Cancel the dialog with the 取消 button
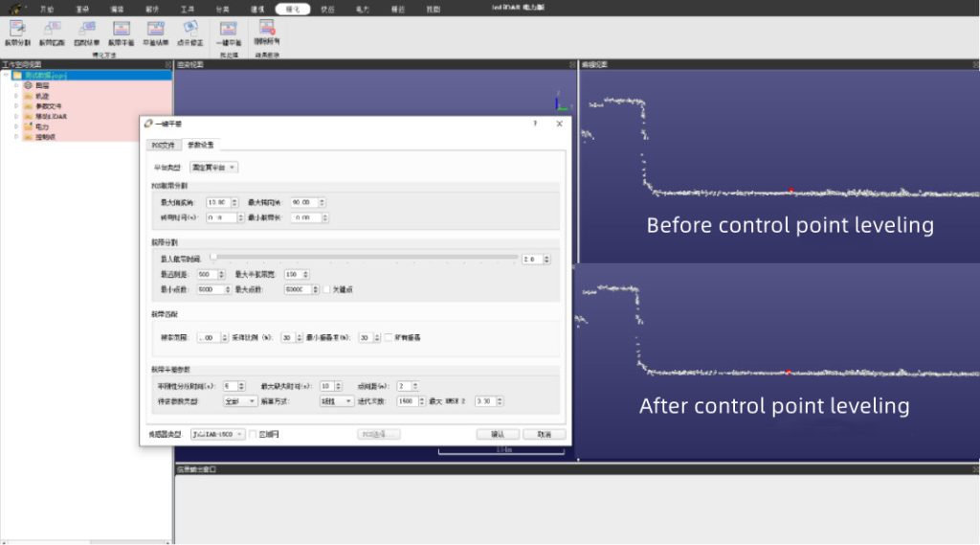Screen dimensions: 980x545 click(x=545, y=434)
